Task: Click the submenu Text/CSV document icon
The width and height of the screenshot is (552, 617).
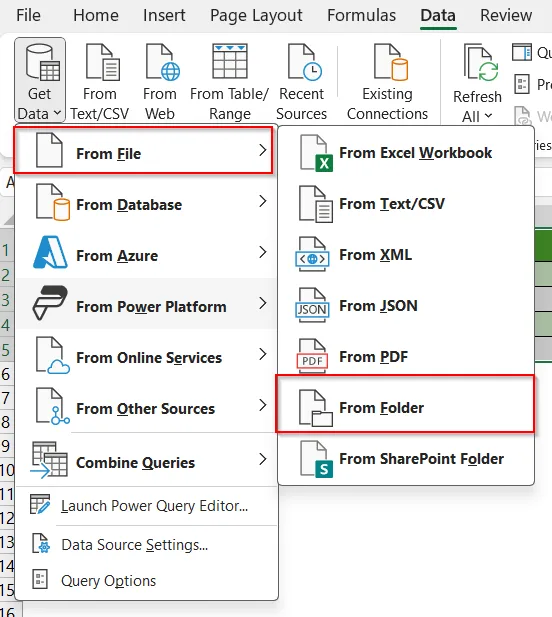Action: tap(316, 204)
